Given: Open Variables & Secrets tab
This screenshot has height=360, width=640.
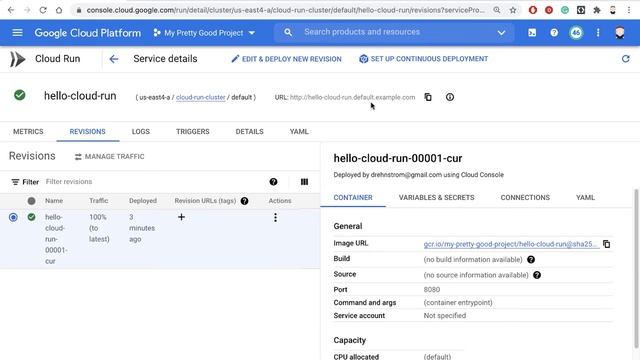Looking at the screenshot, I should (436, 198).
